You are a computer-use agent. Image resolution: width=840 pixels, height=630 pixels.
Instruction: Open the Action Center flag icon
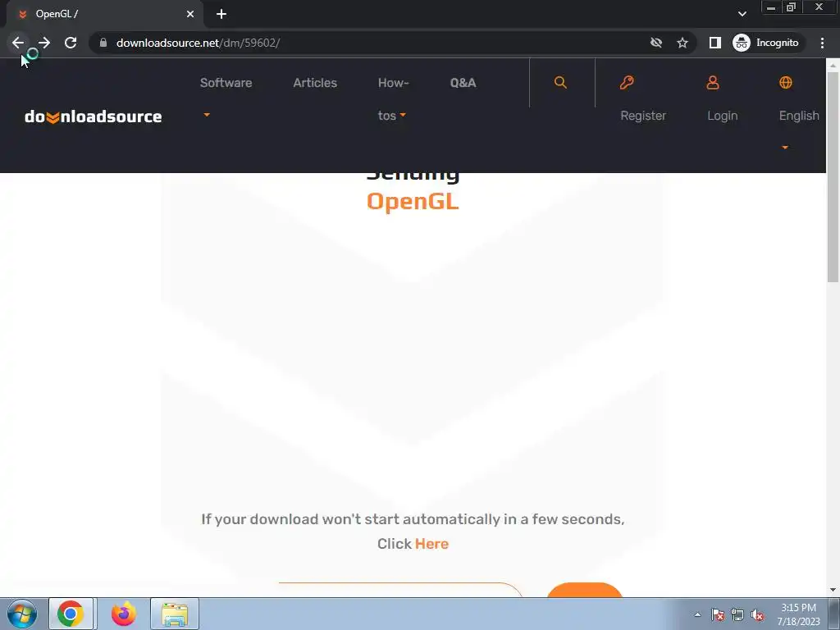tap(718, 615)
